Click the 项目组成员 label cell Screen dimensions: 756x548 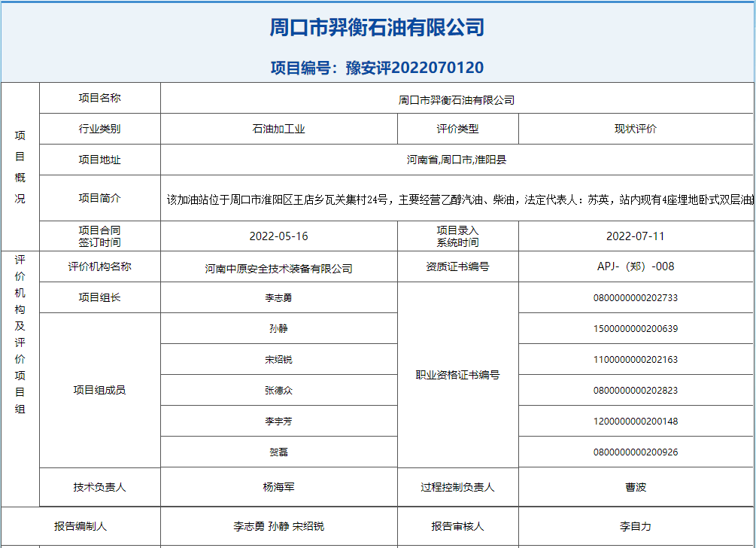100,390
